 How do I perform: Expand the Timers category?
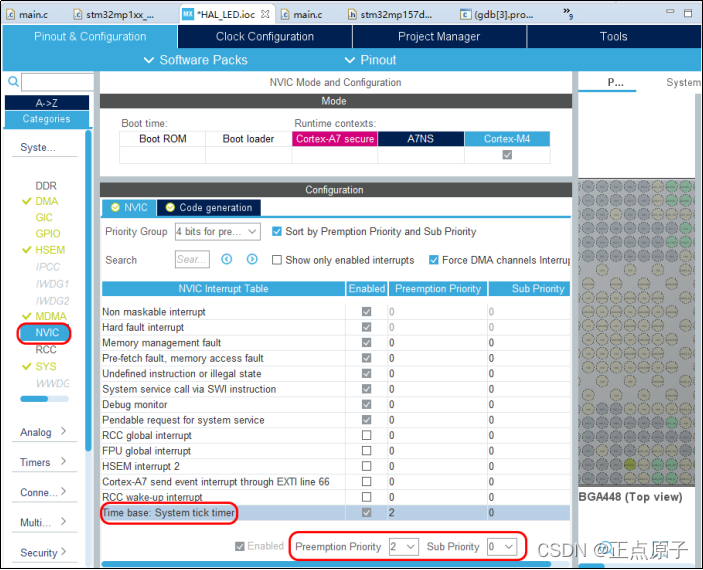(x=43, y=462)
